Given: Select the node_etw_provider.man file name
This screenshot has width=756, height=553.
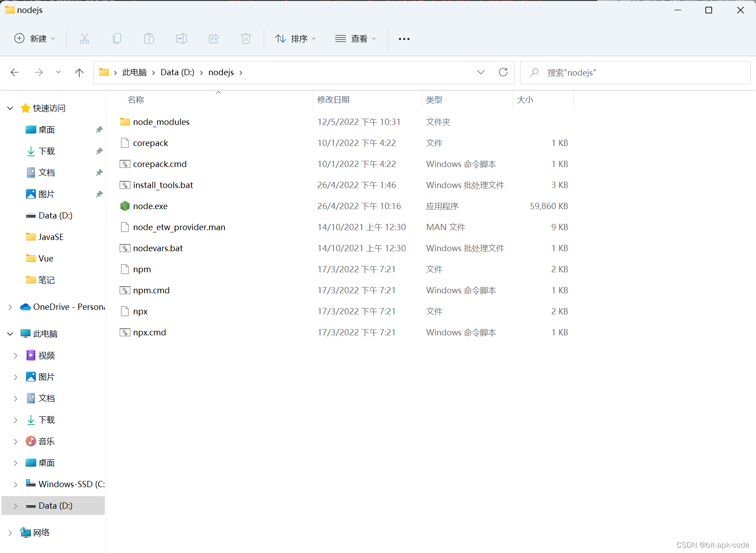Looking at the screenshot, I should click(179, 227).
